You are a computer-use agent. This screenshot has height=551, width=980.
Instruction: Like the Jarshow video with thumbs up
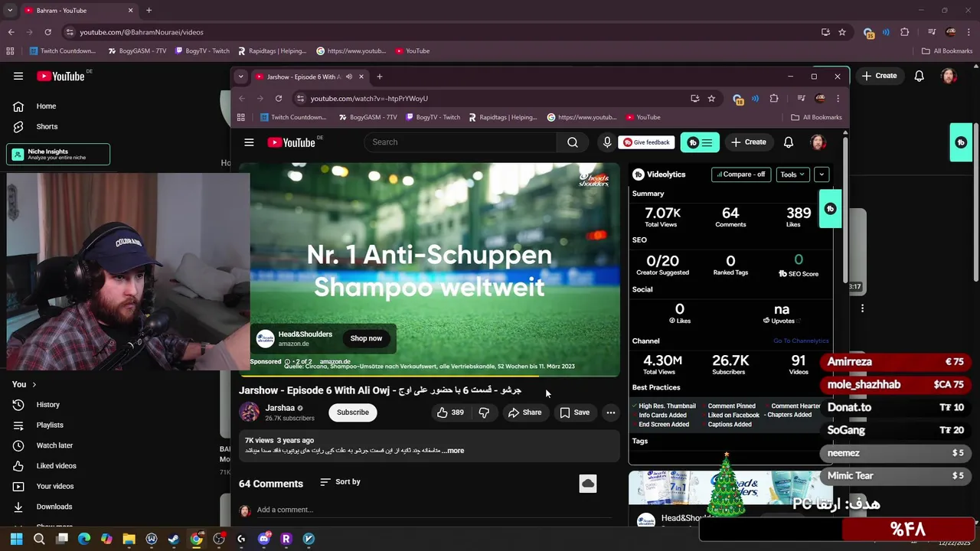click(x=450, y=412)
